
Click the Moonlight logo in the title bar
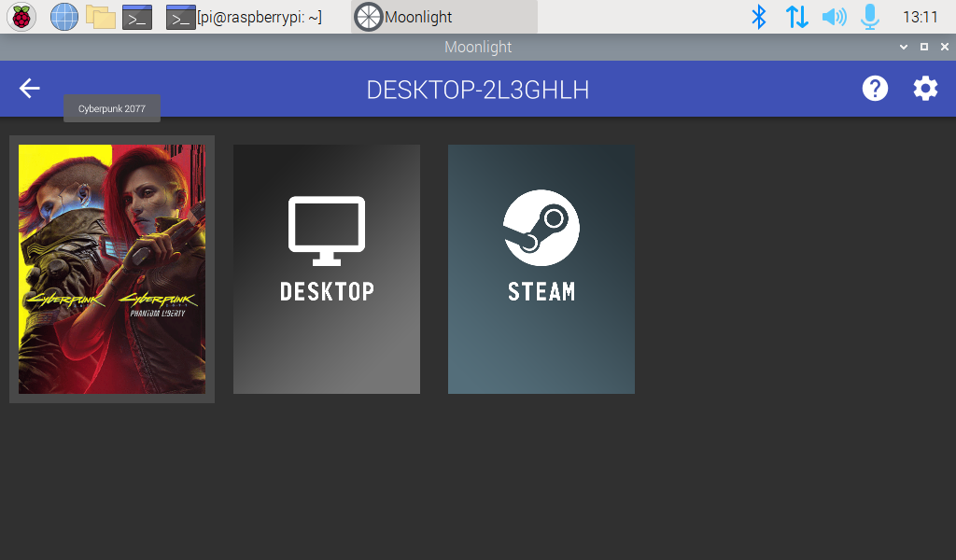tap(368, 16)
